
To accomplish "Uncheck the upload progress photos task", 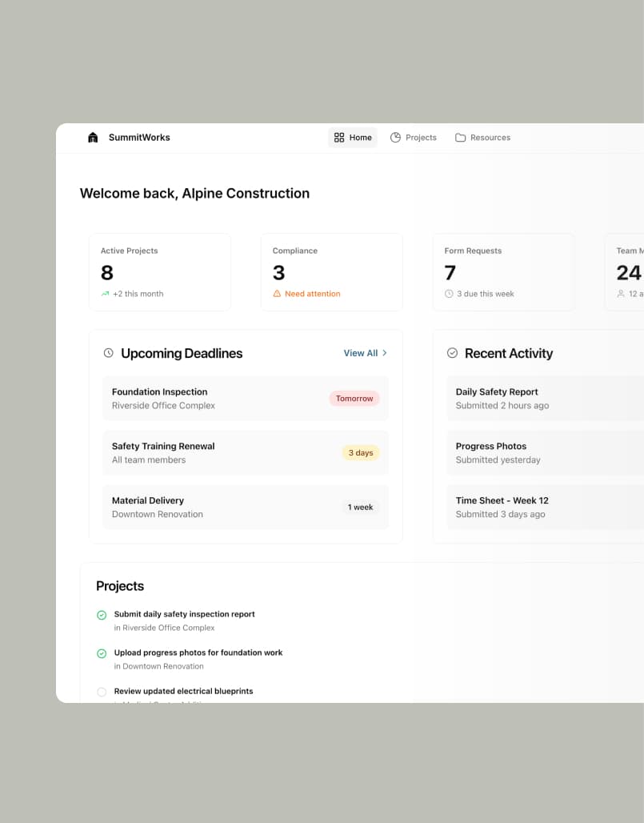I will [102, 653].
